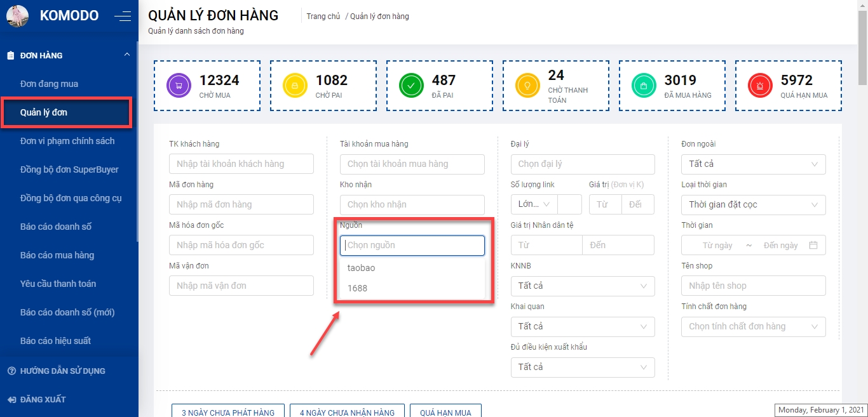
Task: Click Hướng dẫn sử dụng in sidebar
Action: coord(62,371)
